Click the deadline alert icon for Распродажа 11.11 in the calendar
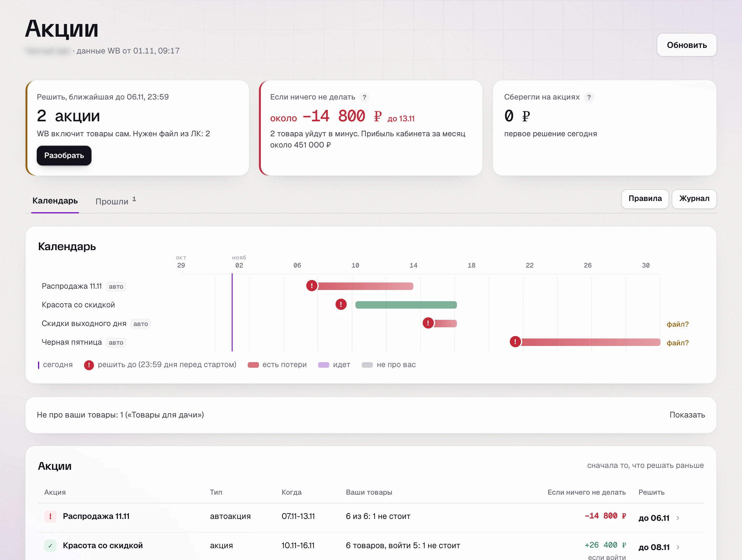Image resolution: width=742 pixels, height=560 pixels. [312, 286]
